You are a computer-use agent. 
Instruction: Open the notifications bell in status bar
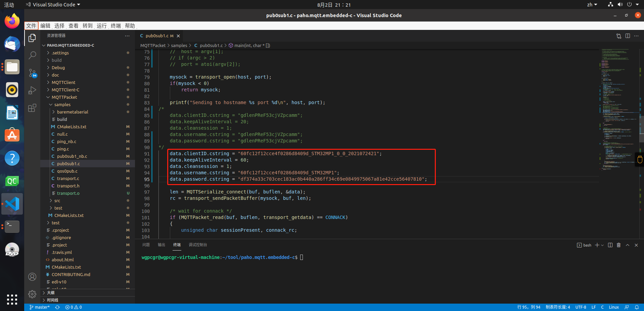point(637,307)
